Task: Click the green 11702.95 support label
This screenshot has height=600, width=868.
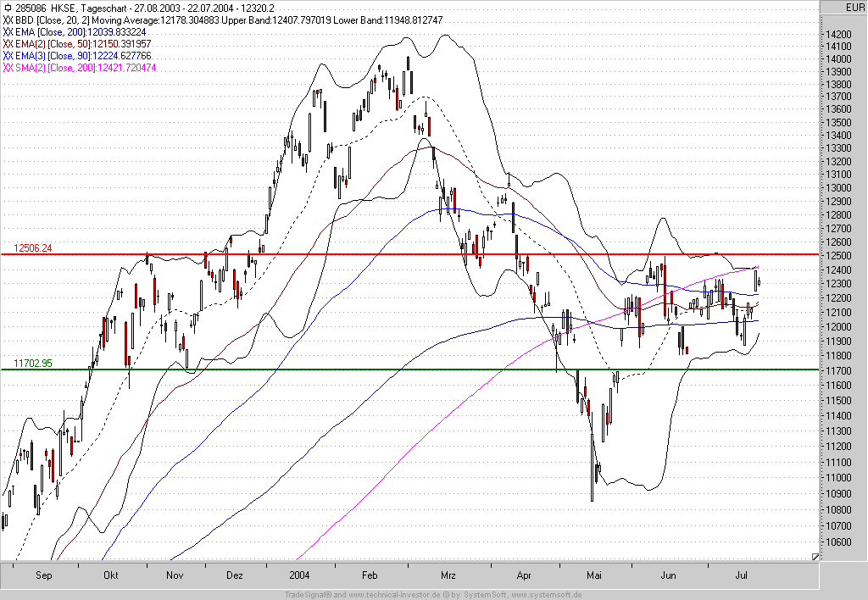Action: (x=33, y=363)
